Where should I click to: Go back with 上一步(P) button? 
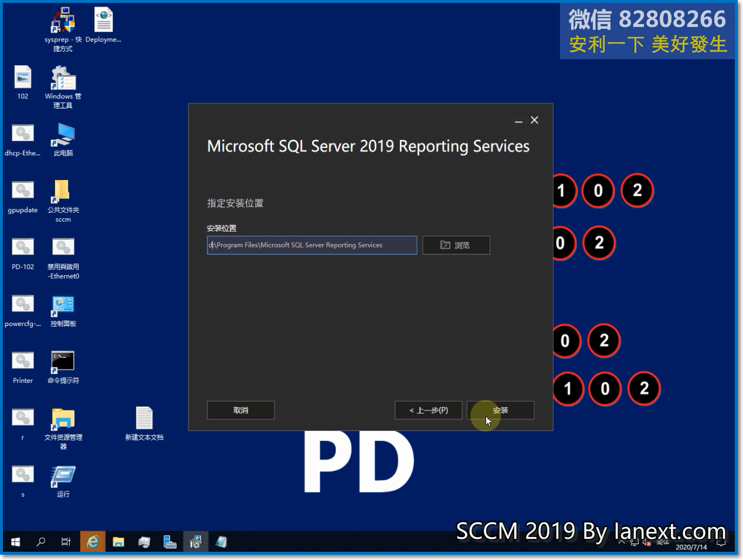pyautogui.click(x=428, y=410)
